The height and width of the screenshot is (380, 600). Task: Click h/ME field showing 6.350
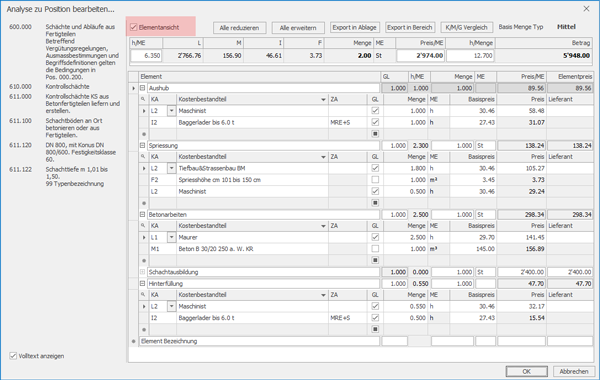coord(146,55)
